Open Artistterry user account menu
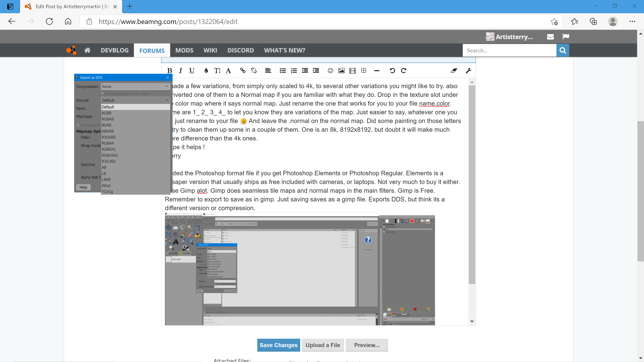644x362 pixels. click(x=509, y=37)
